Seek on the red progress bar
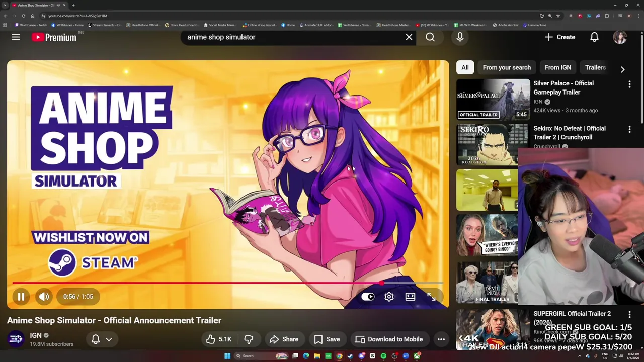Screen dimensions: 644x362 pos(227,284)
